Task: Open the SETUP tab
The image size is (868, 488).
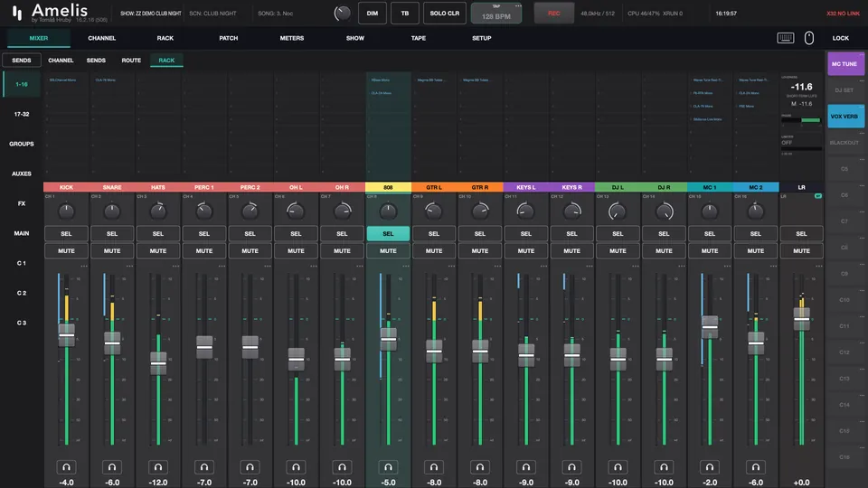Action: [482, 38]
